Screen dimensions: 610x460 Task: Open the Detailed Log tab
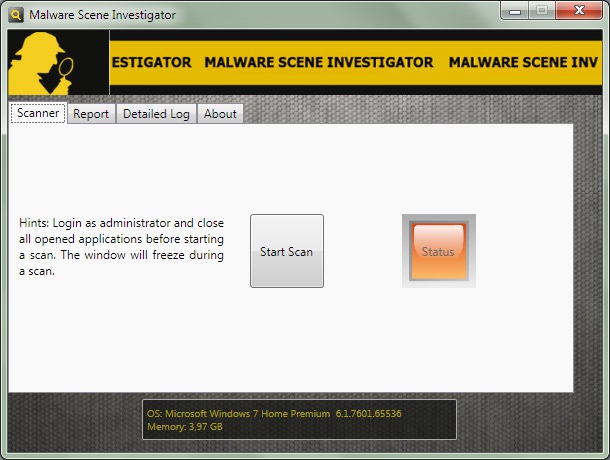click(x=156, y=114)
